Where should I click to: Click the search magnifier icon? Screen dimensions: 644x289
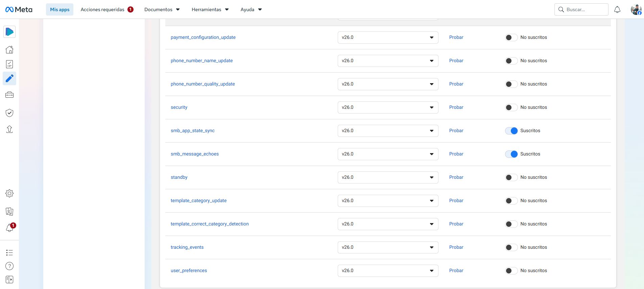[561, 9]
